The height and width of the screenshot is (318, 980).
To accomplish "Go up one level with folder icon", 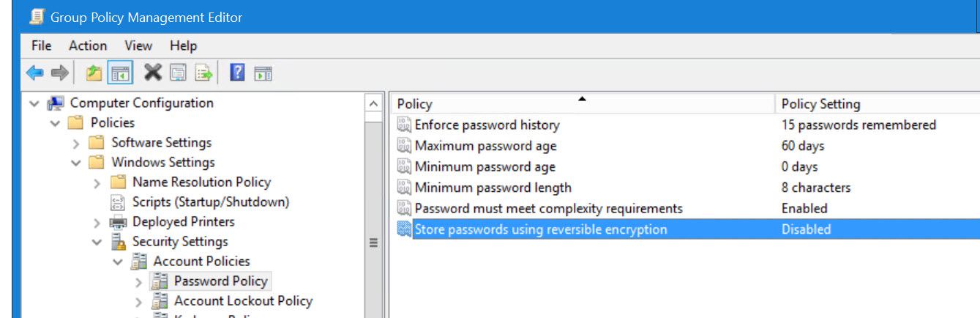I will (94, 73).
